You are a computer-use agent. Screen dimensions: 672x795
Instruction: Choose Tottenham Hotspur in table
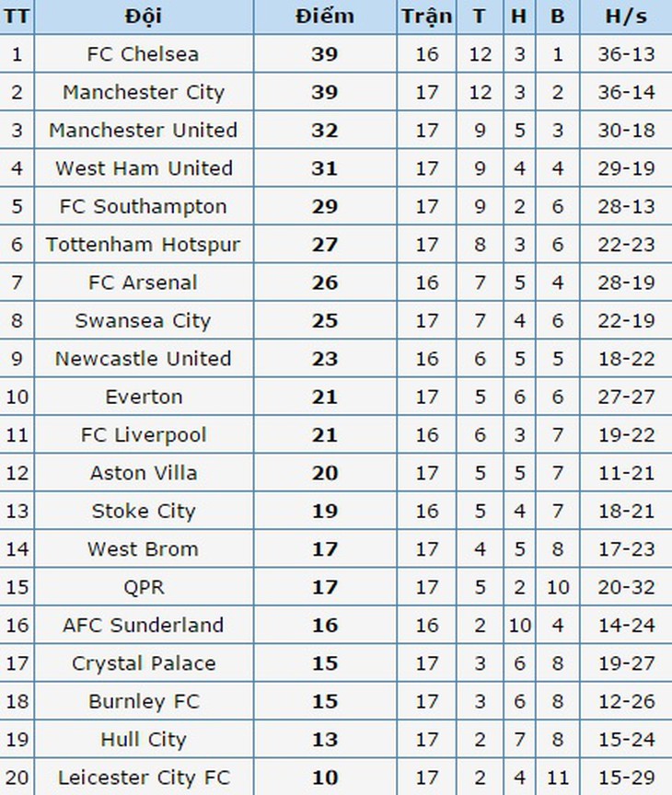point(143,245)
